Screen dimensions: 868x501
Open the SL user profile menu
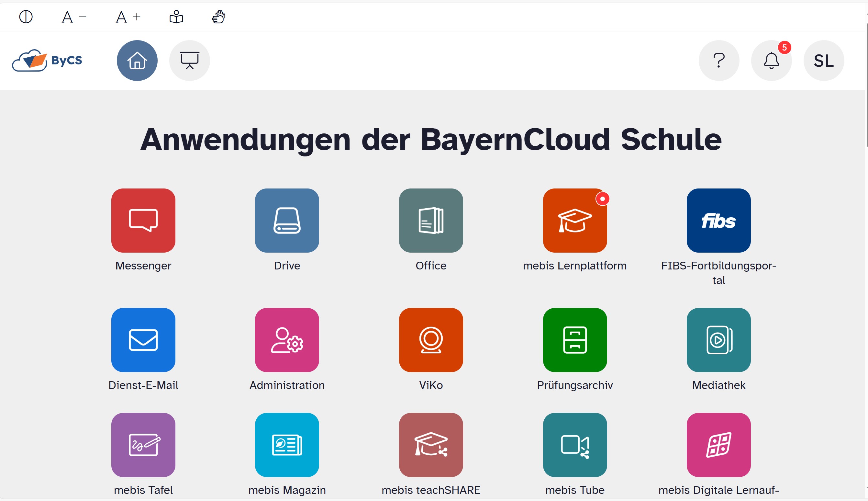(823, 61)
